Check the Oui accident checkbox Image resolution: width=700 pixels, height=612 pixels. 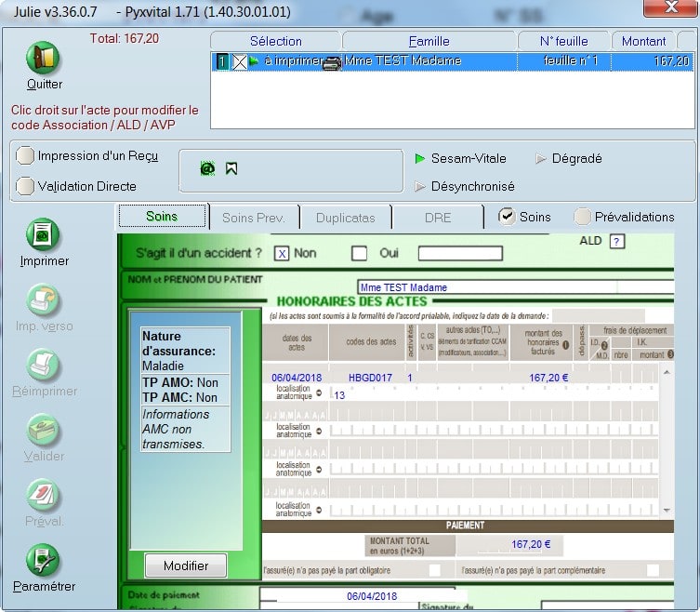click(359, 253)
